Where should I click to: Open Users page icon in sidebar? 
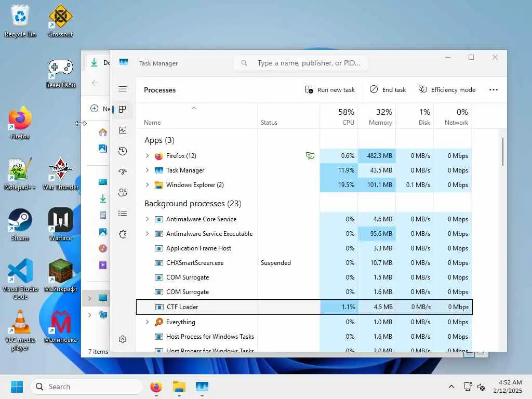tap(123, 193)
